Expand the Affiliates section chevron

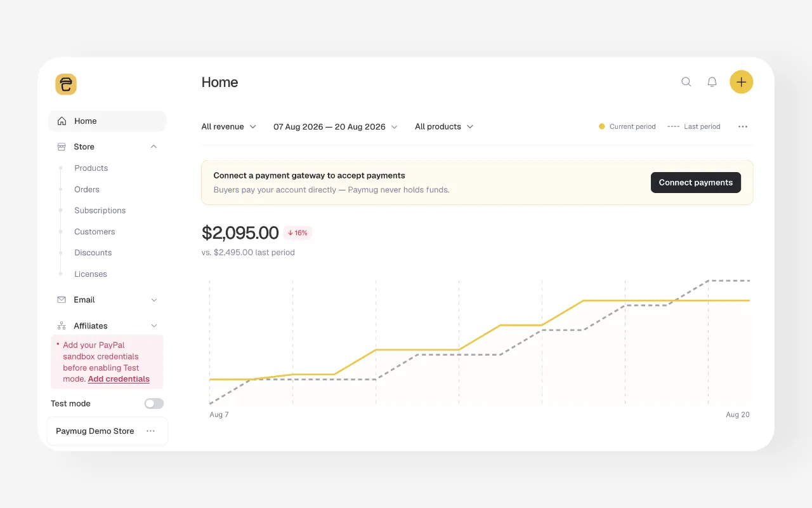coord(154,326)
